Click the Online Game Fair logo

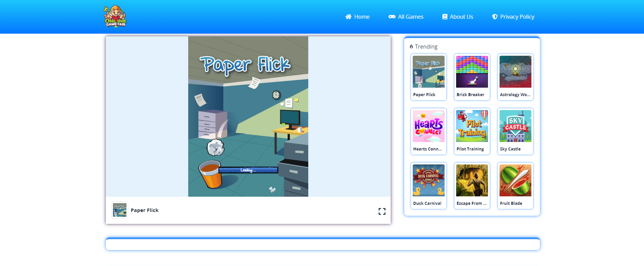[x=115, y=16]
